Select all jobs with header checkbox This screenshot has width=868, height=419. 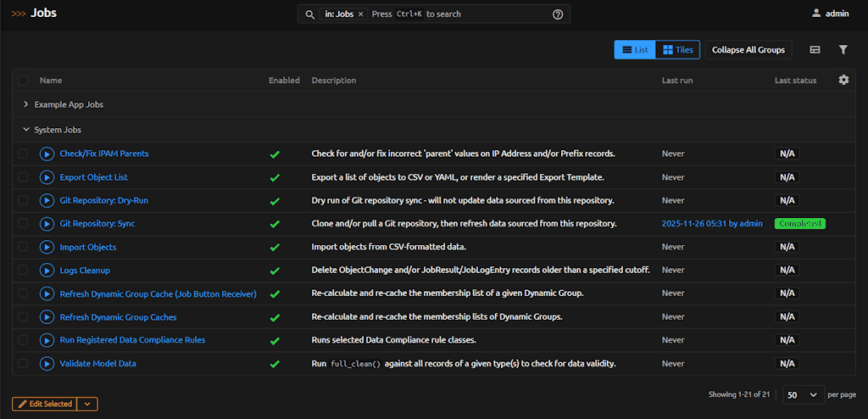click(24, 81)
